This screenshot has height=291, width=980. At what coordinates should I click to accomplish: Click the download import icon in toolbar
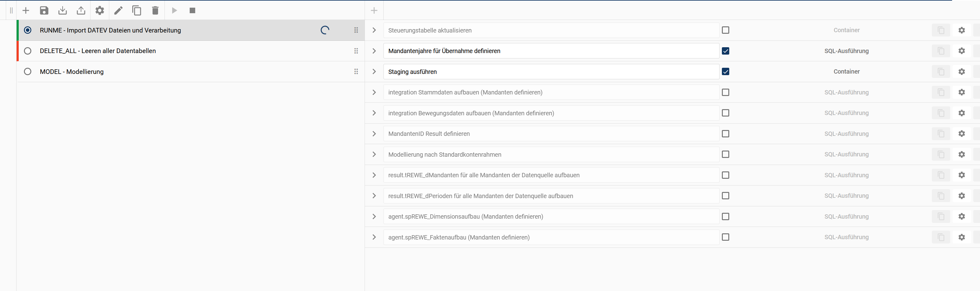click(62, 11)
